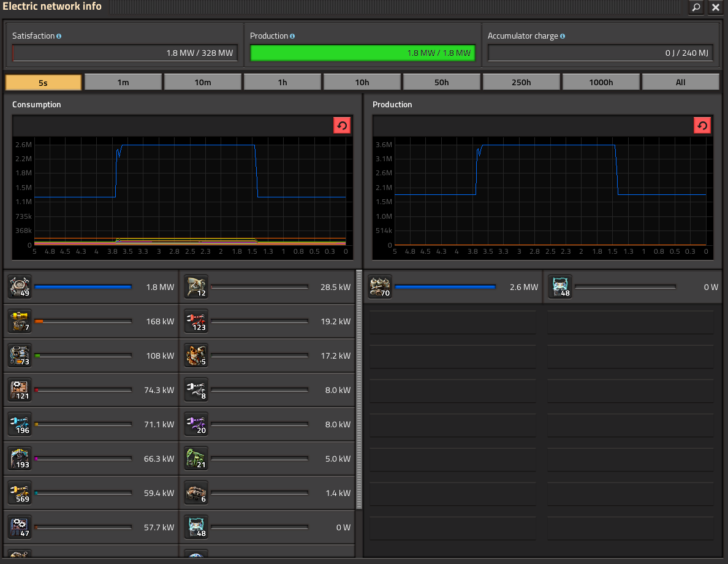728x564 pixels.
Task: Show the All time range
Action: click(x=681, y=82)
